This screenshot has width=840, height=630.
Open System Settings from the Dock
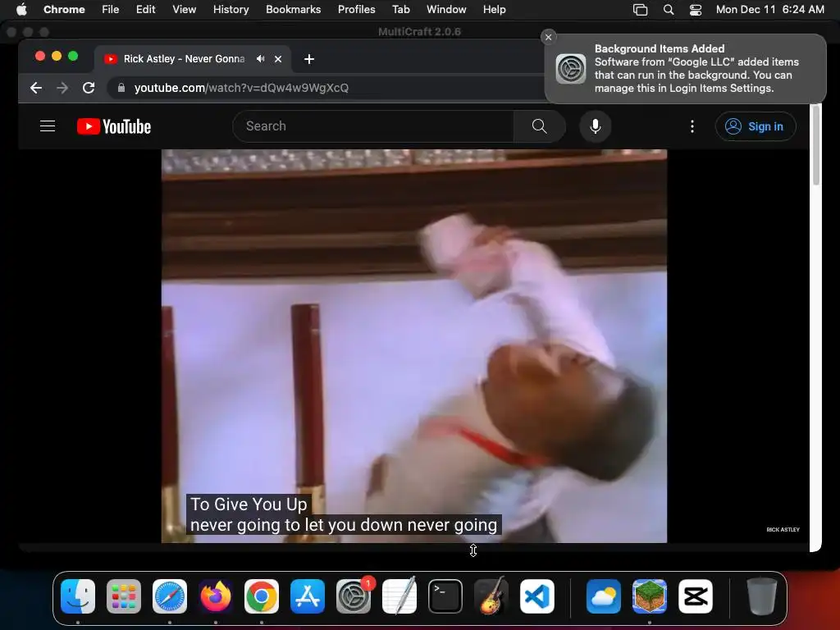tap(354, 596)
